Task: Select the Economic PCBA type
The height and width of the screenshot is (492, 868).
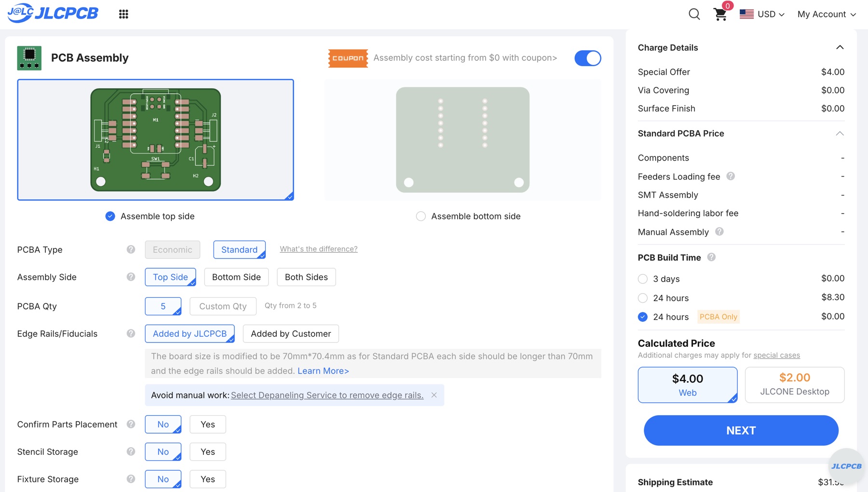Action: click(173, 249)
